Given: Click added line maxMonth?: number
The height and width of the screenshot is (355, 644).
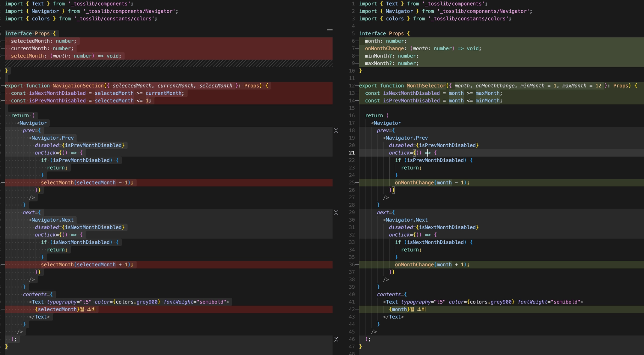Looking at the screenshot, I should click(391, 64).
